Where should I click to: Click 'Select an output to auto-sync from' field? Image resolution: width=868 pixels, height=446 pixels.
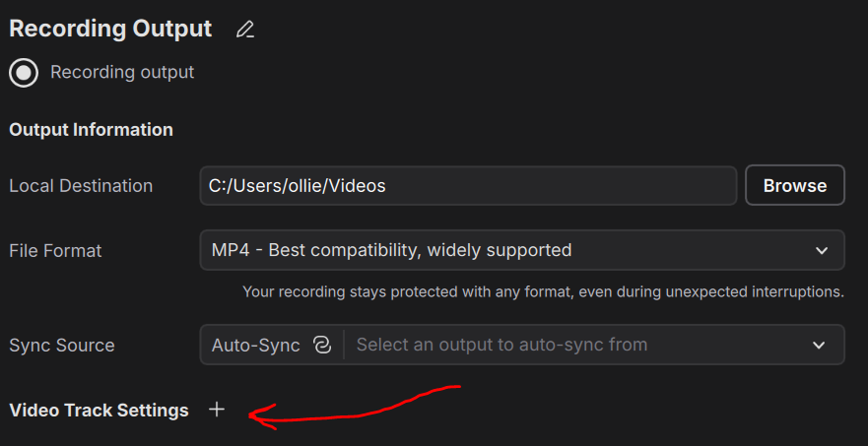point(501,345)
